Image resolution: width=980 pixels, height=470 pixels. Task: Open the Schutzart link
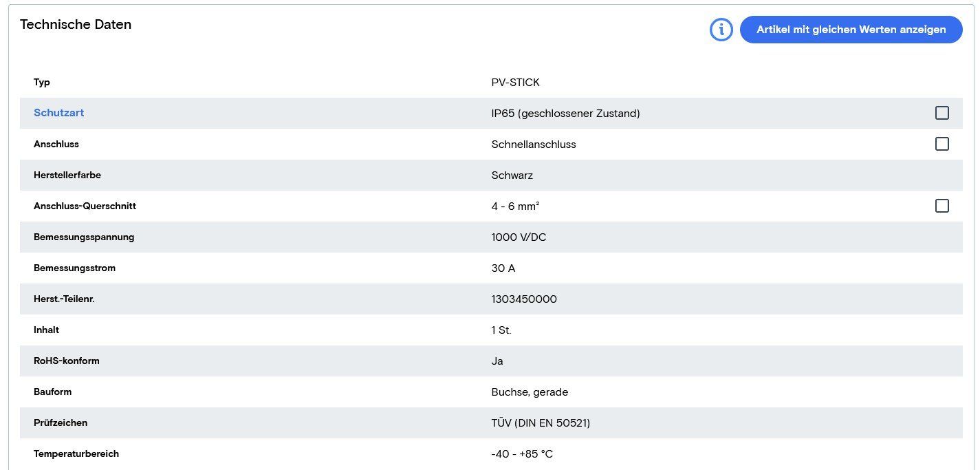[x=58, y=113]
